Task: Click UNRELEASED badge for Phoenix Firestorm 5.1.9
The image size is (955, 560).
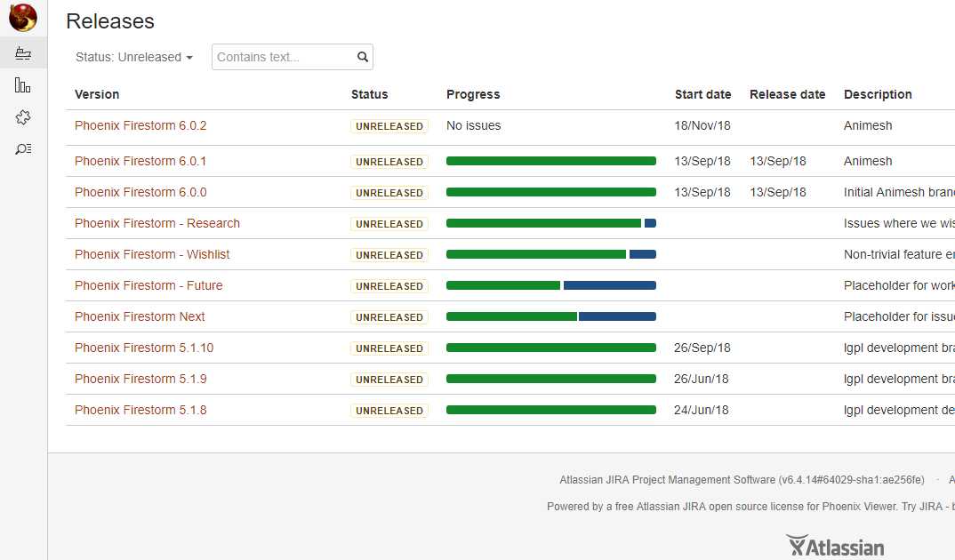Action: [389, 379]
